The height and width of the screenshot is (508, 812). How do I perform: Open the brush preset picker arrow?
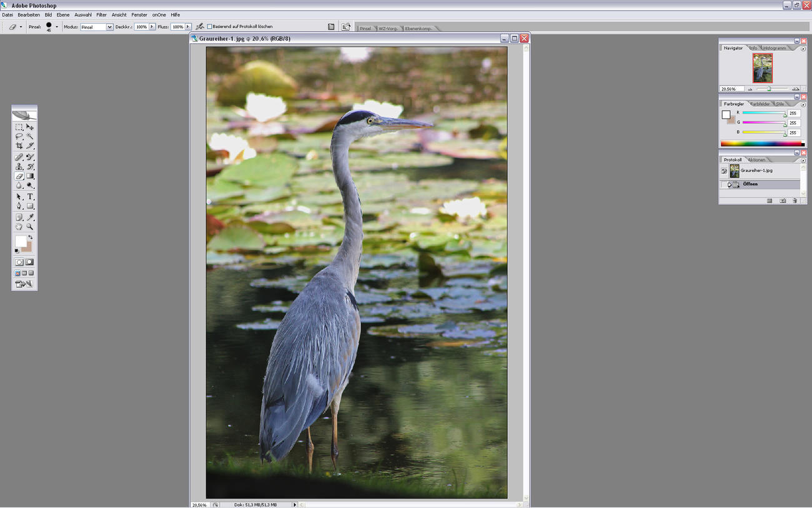57,27
